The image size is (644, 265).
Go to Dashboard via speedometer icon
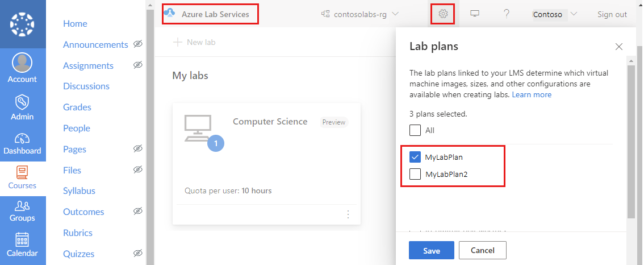point(22,138)
